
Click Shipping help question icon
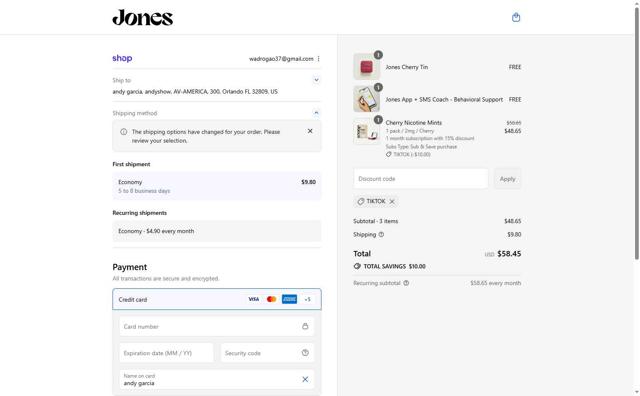point(381,235)
